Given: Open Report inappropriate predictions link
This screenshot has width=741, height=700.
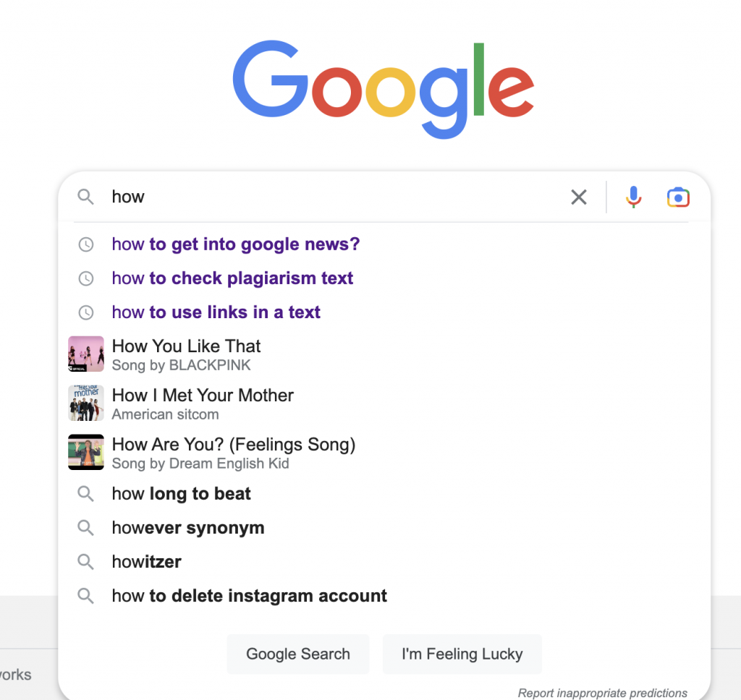Looking at the screenshot, I should coord(603,693).
